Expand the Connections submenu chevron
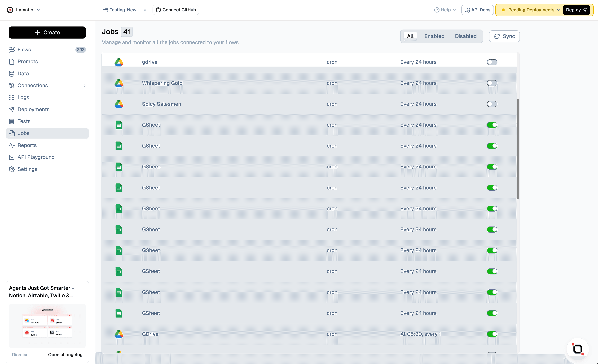The image size is (598, 364). click(84, 86)
